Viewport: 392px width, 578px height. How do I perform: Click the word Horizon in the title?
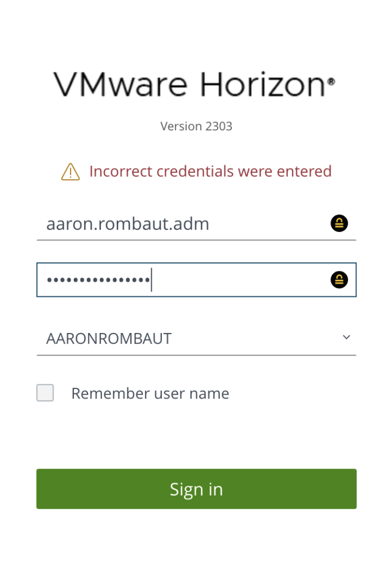point(262,85)
